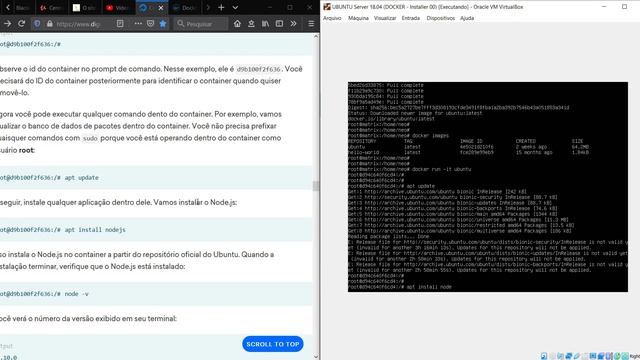Image resolution: width=640 pixels, height=360 pixels.
Task: Open VirtualBox Visualizar menu
Action: tap(385, 18)
